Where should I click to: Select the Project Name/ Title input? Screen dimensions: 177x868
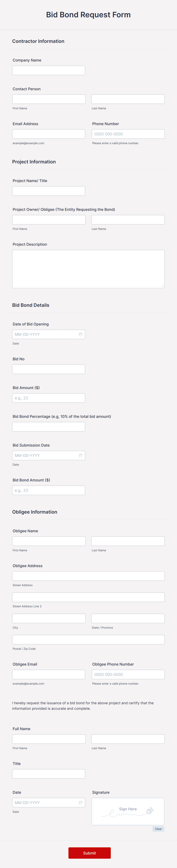click(x=49, y=190)
